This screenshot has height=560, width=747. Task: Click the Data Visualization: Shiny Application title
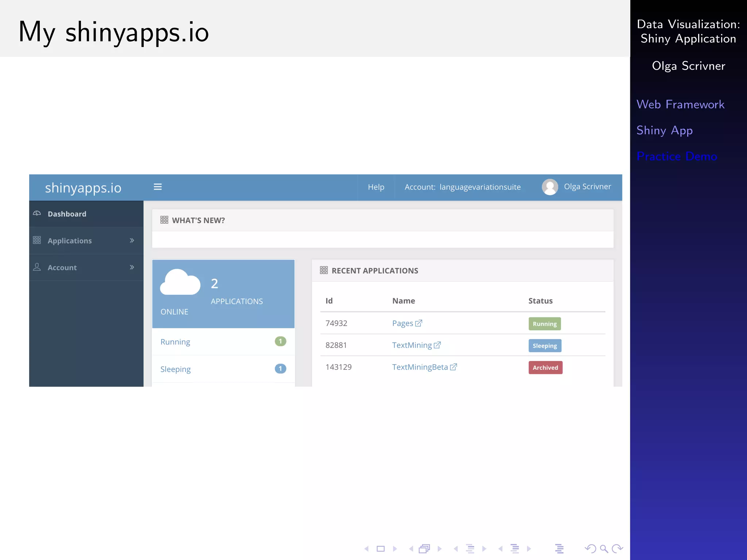pyautogui.click(x=688, y=31)
